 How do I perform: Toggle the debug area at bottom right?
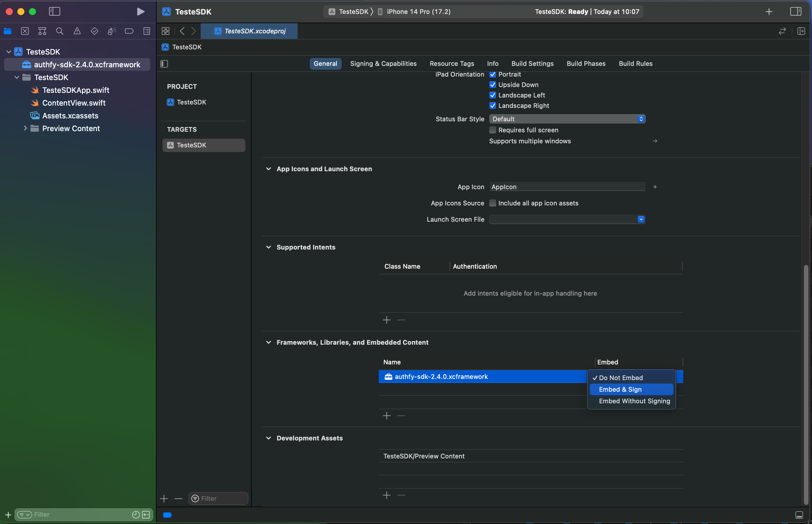click(x=800, y=515)
